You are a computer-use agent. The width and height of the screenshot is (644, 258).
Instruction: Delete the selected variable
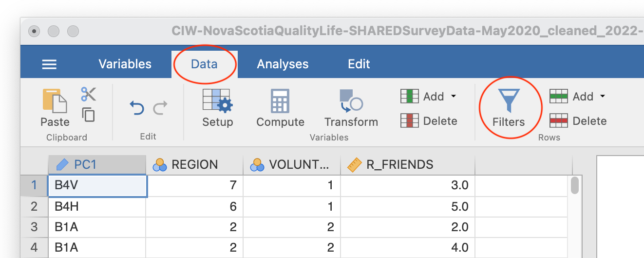429,121
